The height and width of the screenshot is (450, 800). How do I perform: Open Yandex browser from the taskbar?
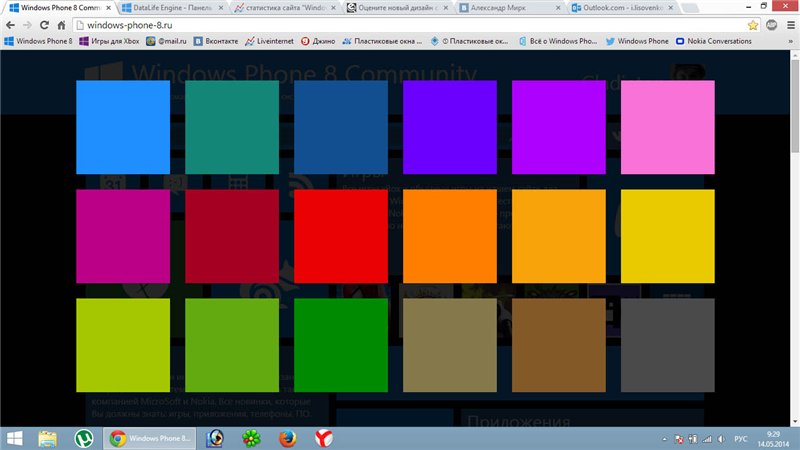[324, 438]
